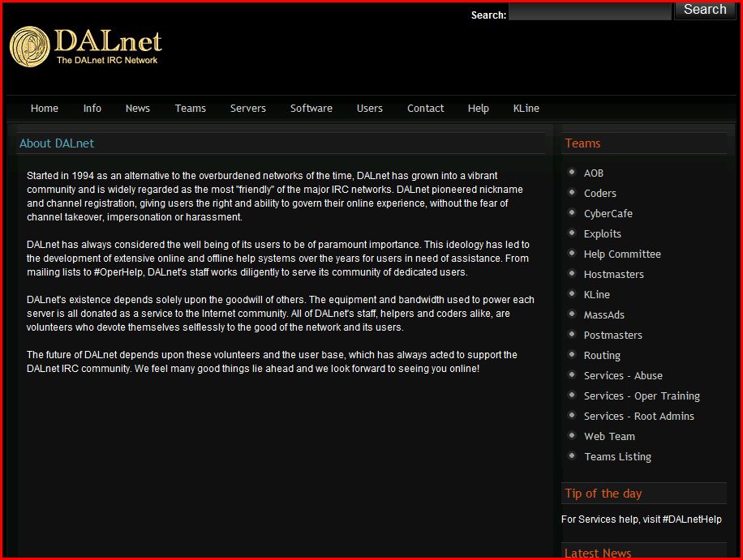Open the Teams navigation menu item

[191, 109]
